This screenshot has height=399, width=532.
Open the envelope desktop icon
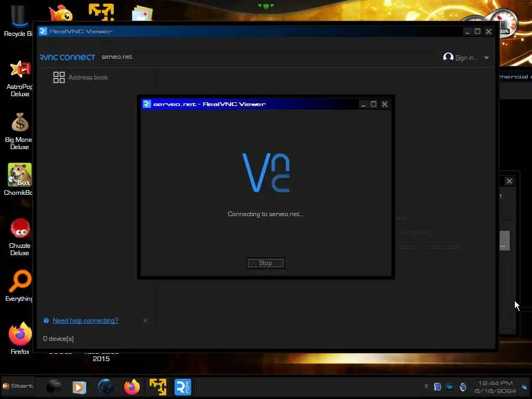pyautogui.click(x=142, y=13)
